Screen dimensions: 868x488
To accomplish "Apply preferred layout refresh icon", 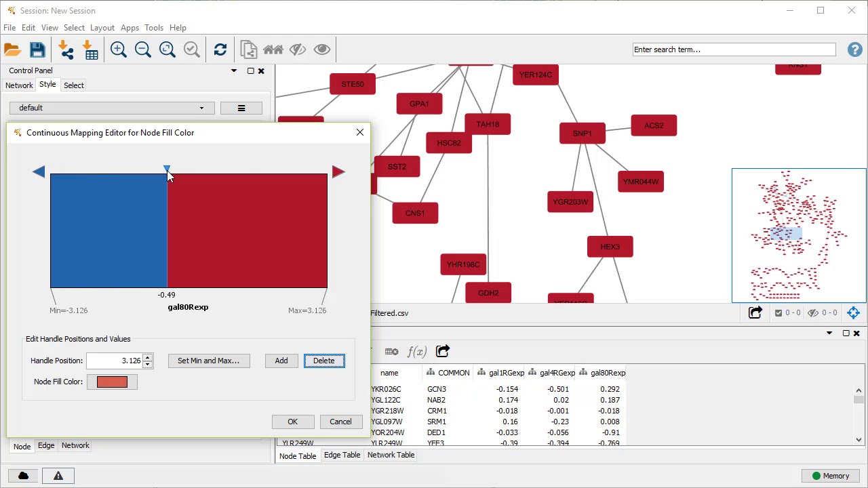I will [220, 49].
